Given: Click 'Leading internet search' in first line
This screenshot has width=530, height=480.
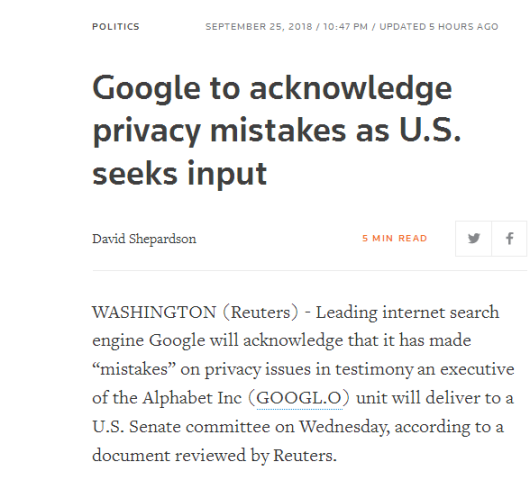Looking at the screenshot, I should click(x=407, y=312).
